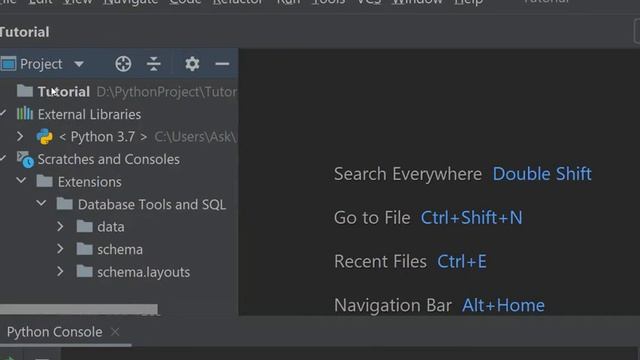Image resolution: width=640 pixels, height=360 pixels.
Task: Expand the data folder
Action: pyautogui.click(x=60, y=227)
